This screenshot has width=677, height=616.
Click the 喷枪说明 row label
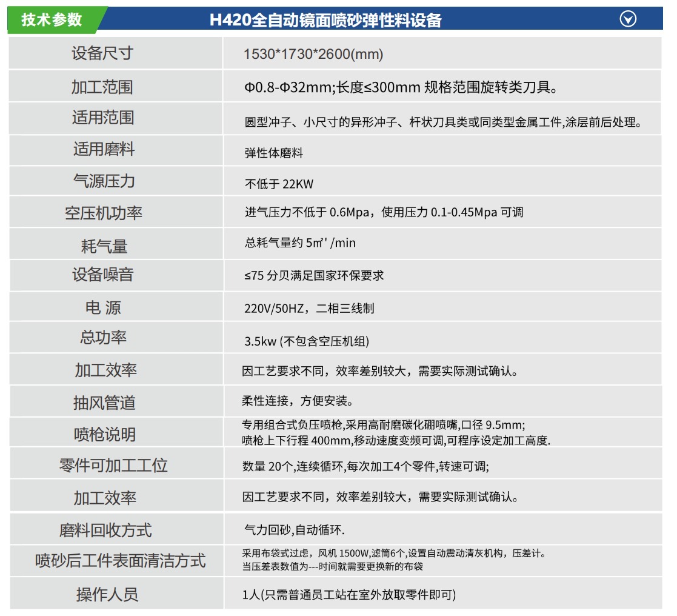(104, 435)
